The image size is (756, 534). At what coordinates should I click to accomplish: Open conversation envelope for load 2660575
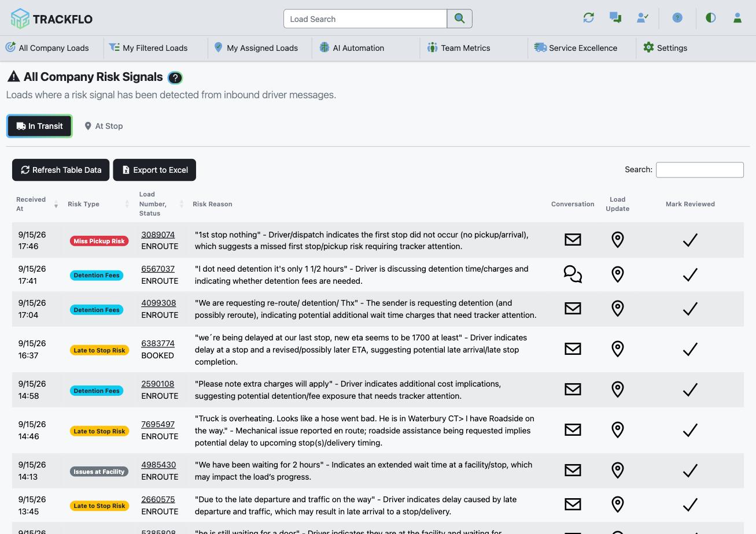pos(573,505)
